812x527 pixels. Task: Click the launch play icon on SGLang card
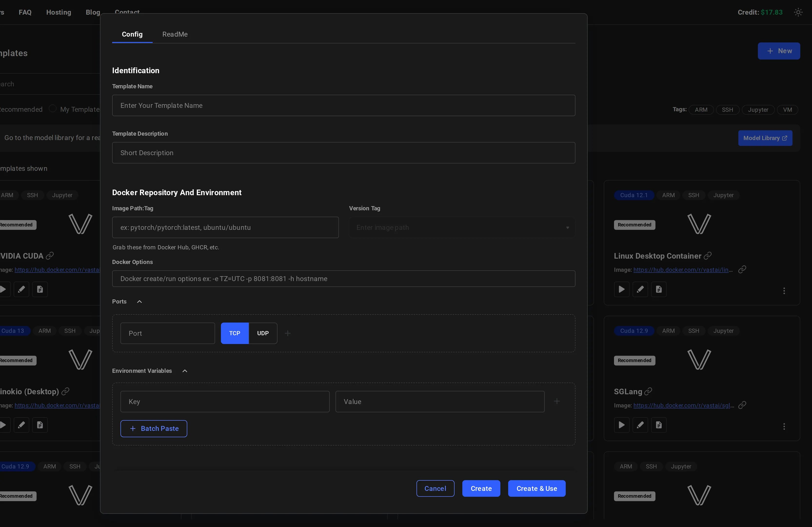click(622, 425)
